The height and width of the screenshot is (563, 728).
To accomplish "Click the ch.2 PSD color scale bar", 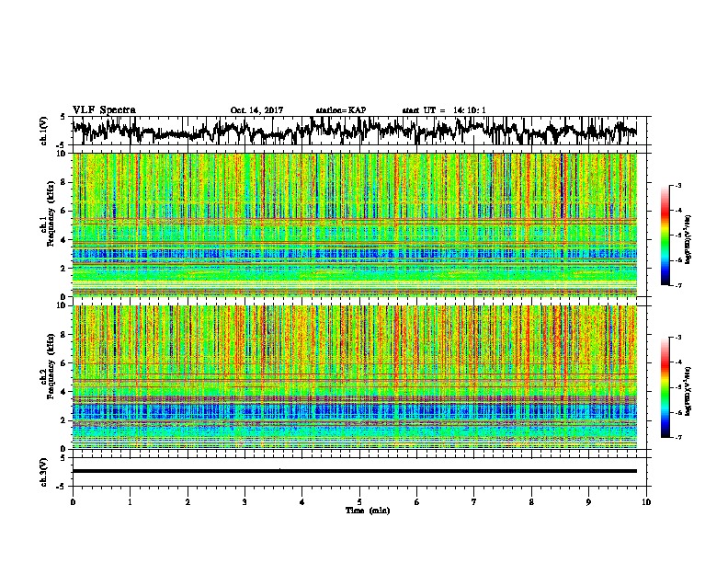I will click(x=665, y=387).
